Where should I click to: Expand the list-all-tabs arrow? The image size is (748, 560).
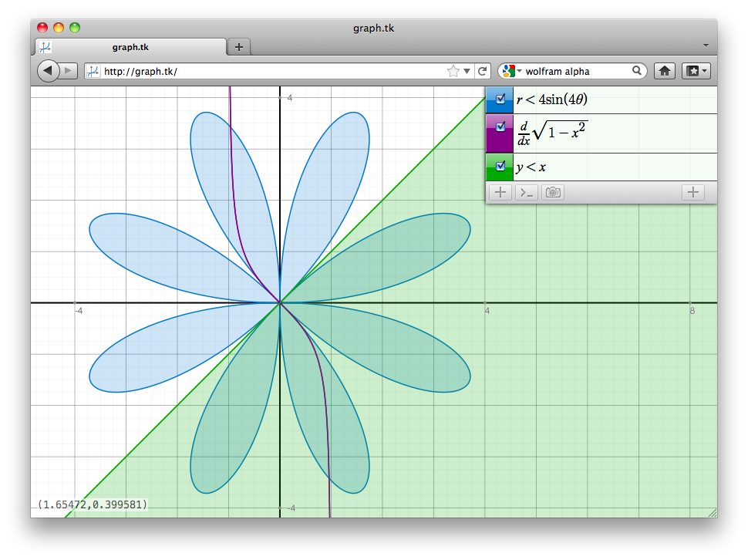(x=706, y=46)
